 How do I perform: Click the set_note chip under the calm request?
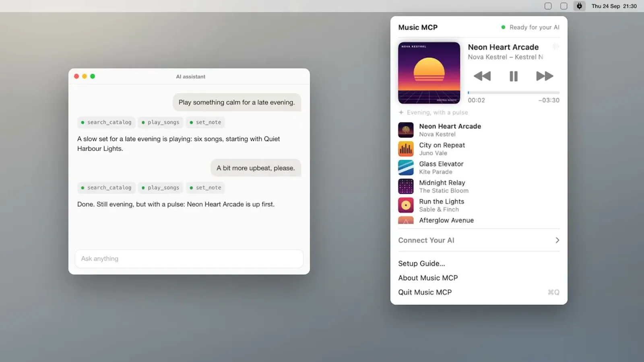tap(206, 122)
